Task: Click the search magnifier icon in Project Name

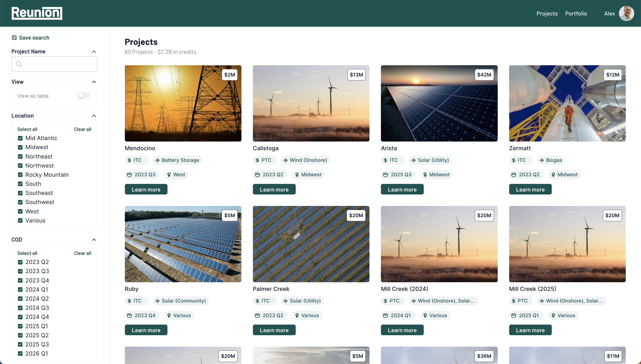Action: pos(19,64)
